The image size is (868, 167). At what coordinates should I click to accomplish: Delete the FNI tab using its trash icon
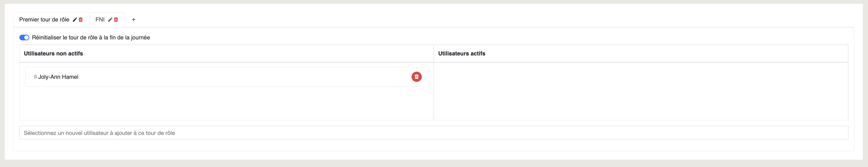point(116,20)
